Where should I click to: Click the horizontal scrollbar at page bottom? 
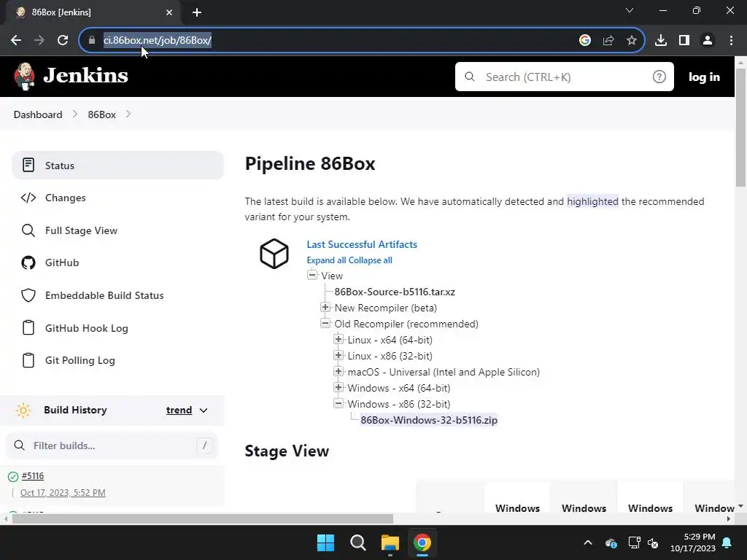coord(203,518)
